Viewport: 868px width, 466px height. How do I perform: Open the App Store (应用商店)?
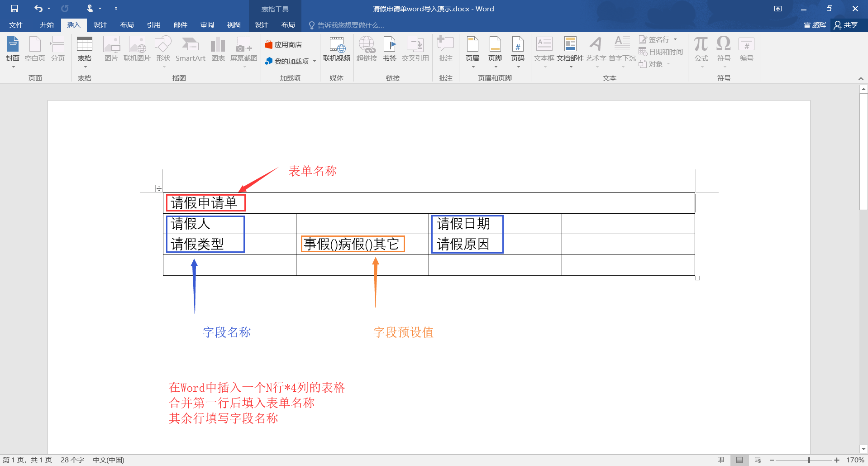[284, 45]
